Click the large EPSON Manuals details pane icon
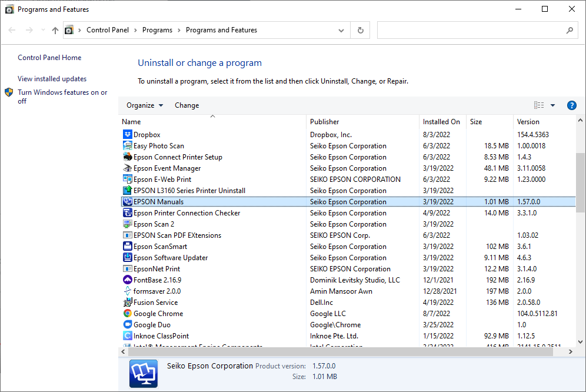The width and height of the screenshot is (586, 392). point(144,373)
